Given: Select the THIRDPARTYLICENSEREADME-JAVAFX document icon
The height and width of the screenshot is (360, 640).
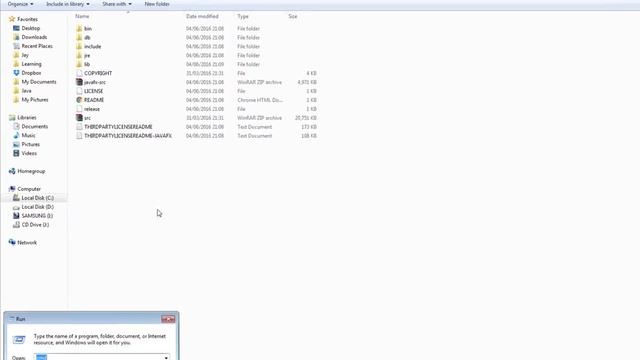Looking at the screenshot, I should click(79, 136).
